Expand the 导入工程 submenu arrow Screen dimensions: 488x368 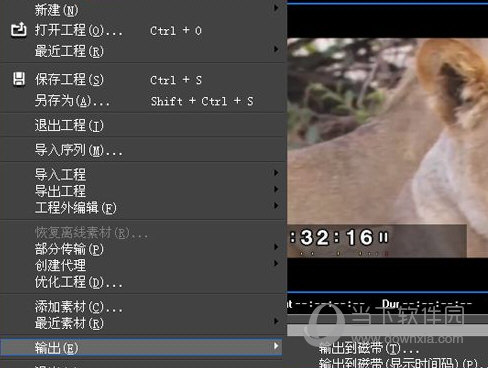click(276, 173)
